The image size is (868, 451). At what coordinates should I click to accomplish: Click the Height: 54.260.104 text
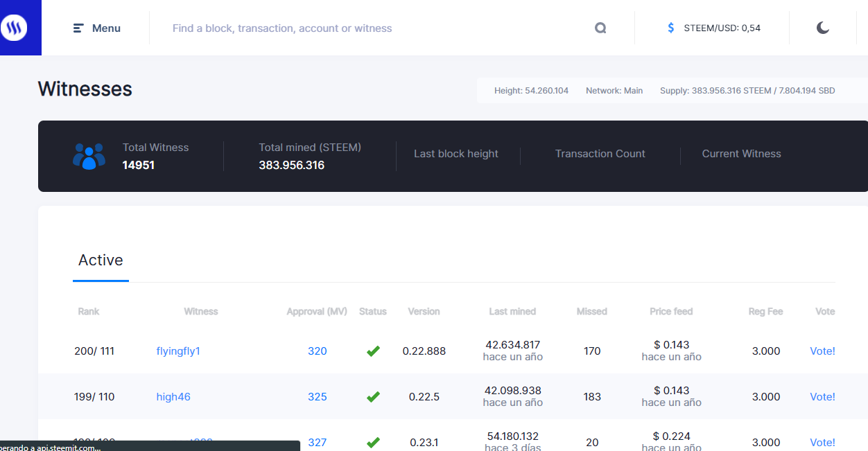click(x=531, y=91)
